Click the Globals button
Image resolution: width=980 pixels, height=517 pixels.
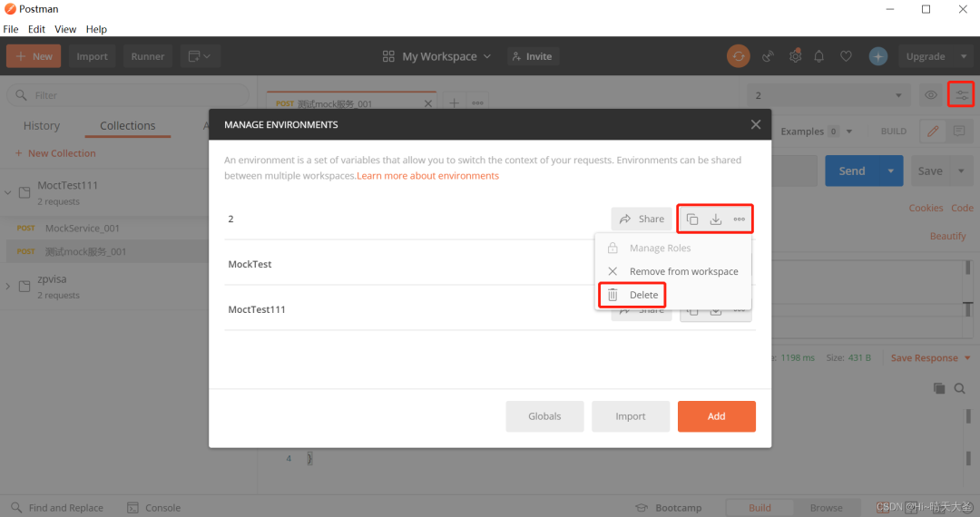(544, 415)
